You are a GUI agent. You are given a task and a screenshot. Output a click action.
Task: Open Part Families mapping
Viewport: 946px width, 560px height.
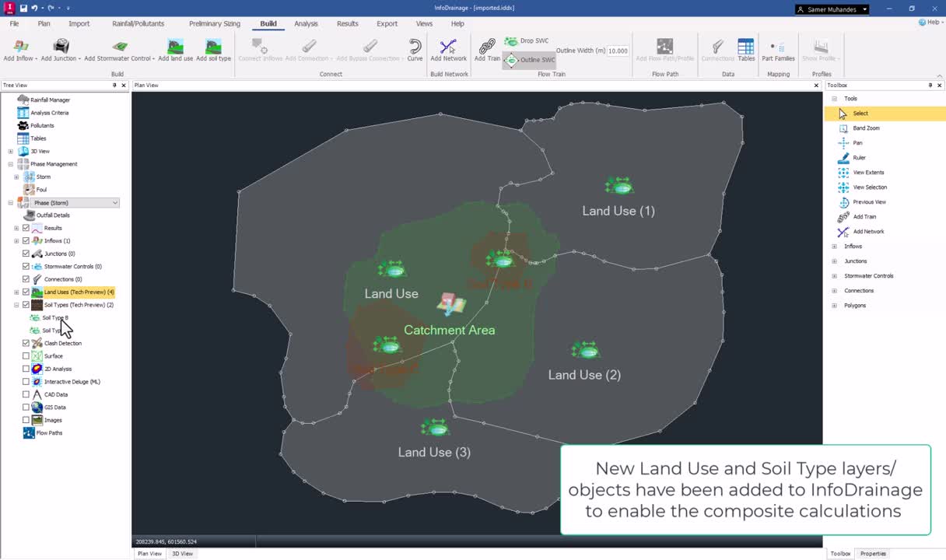(778, 51)
